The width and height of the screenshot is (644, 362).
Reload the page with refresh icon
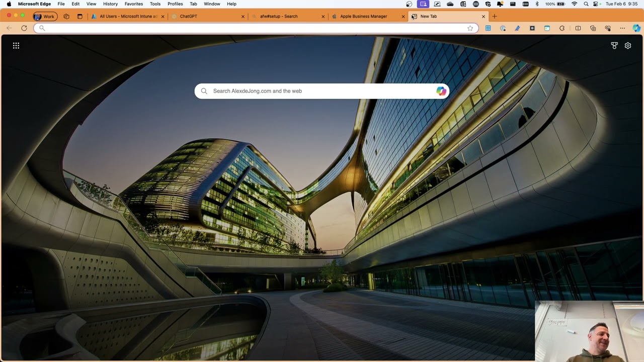24,28
